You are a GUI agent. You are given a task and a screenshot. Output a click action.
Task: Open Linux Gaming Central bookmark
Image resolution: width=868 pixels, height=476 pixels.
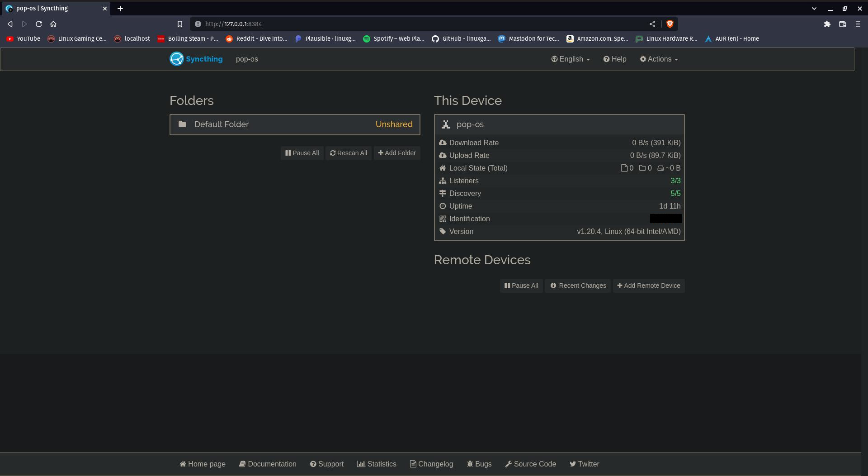[77, 39]
